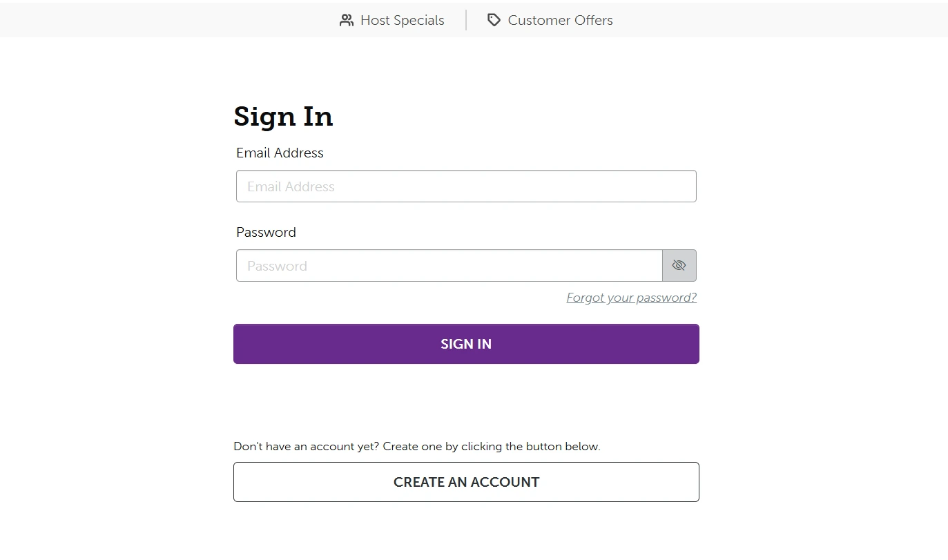948x560 pixels.
Task: Click the divider between Host Specials and Customer Offers
Action: (x=466, y=21)
